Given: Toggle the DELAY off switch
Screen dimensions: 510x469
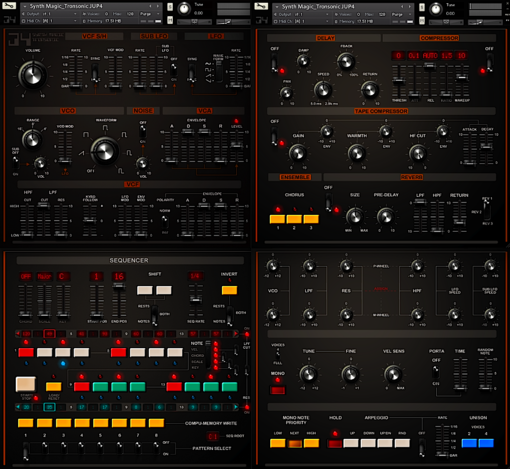Looking at the screenshot, I should (274, 63).
